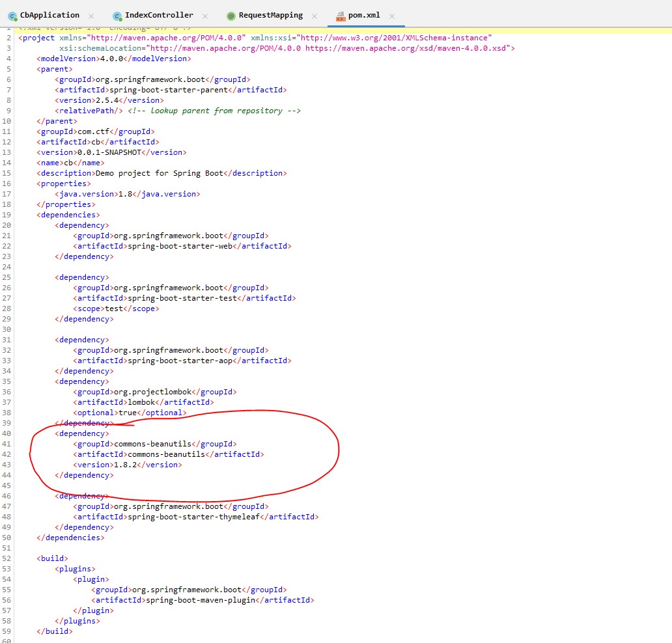The width and height of the screenshot is (672, 643).
Task: Close the IndexController tab
Action: pyautogui.click(x=205, y=16)
